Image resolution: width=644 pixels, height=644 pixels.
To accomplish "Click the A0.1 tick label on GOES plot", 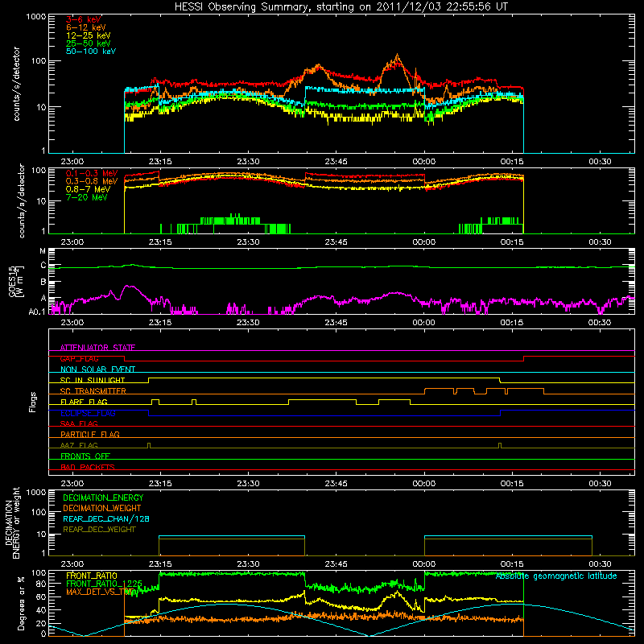I will [37, 312].
